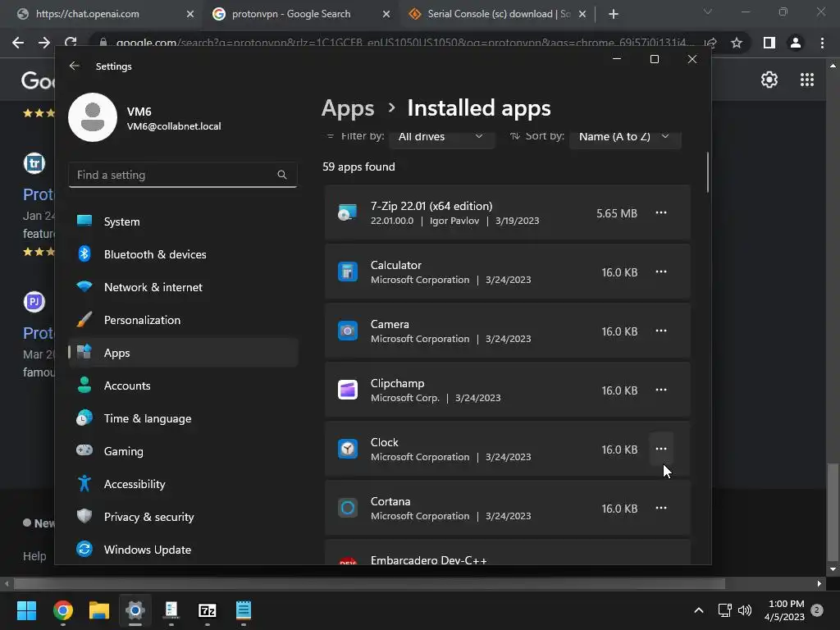Open more options for Camera app

pyautogui.click(x=661, y=331)
